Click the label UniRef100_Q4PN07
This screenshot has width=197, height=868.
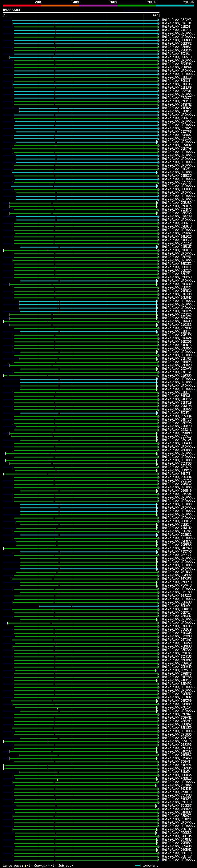(177, 108)
